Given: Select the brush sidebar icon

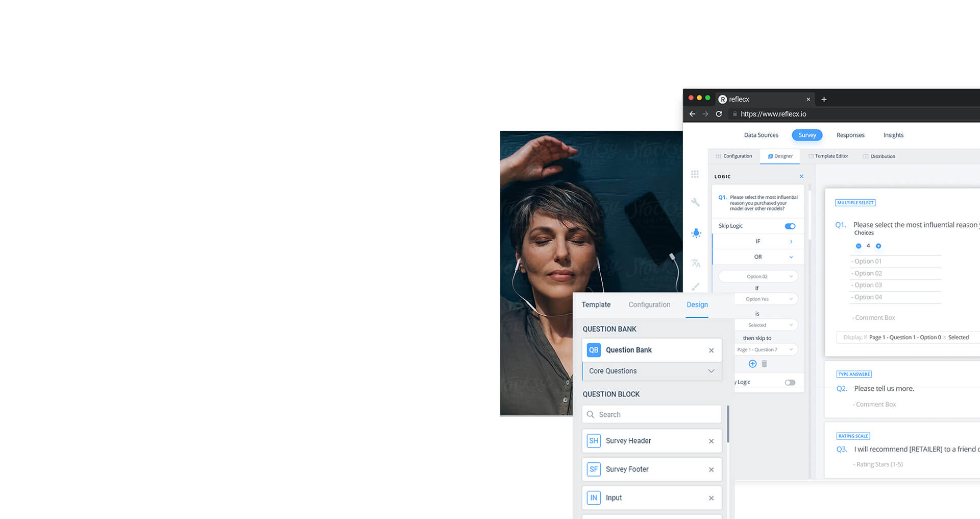Looking at the screenshot, I should pyautogui.click(x=695, y=287).
